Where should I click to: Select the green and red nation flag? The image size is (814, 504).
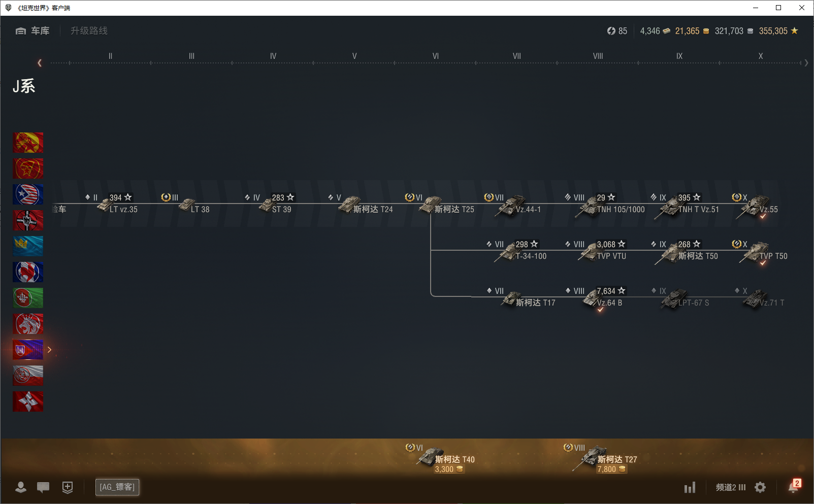(x=28, y=298)
